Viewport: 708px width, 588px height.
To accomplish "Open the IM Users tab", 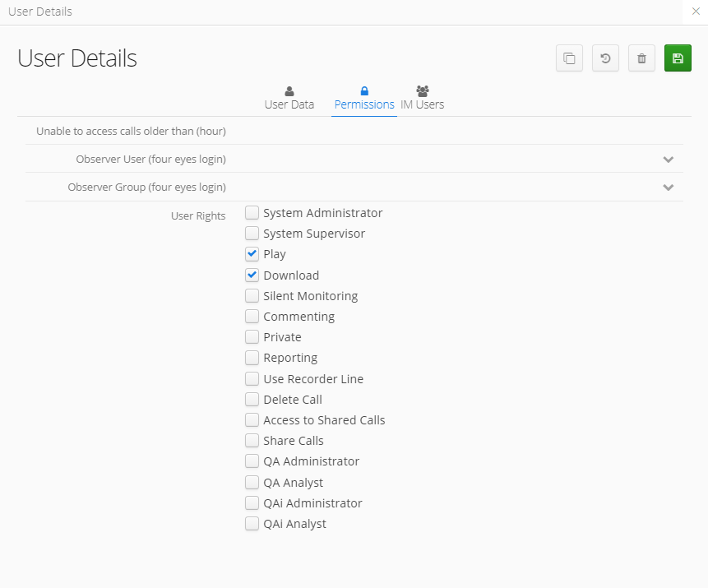I will (422, 98).
